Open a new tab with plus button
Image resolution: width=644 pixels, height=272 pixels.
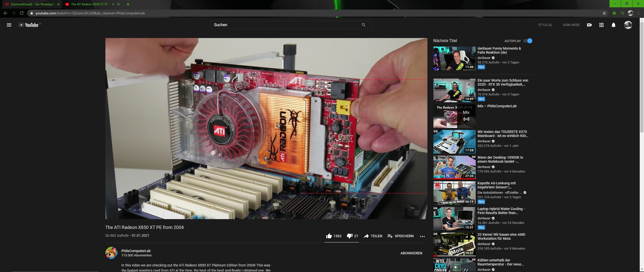point(128,4)
